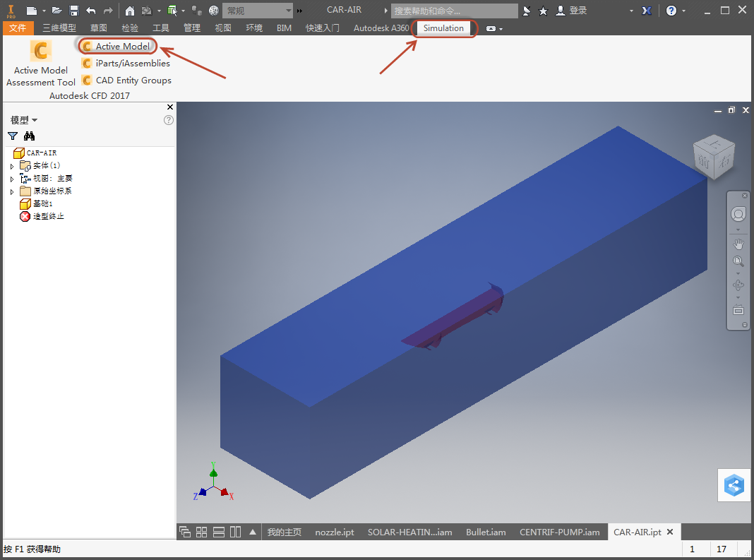The width and height of the screenshot is (754, 560).
Task: Click the browser filter funnel icon
Action: [13, 136]
